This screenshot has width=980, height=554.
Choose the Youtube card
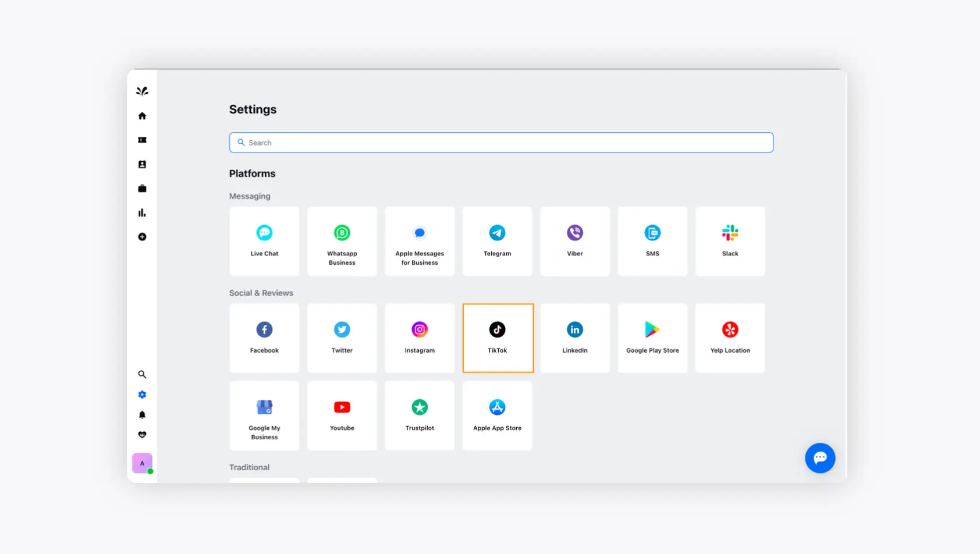[342, 416]
